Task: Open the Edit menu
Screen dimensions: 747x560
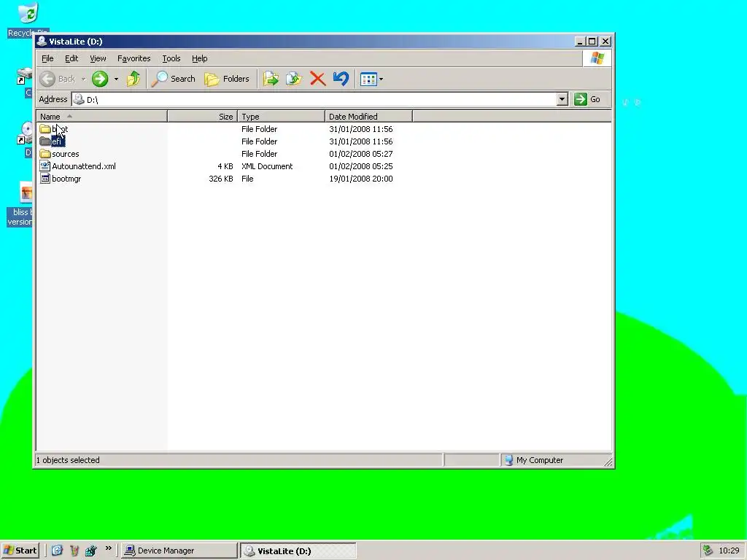Action: 71,58
